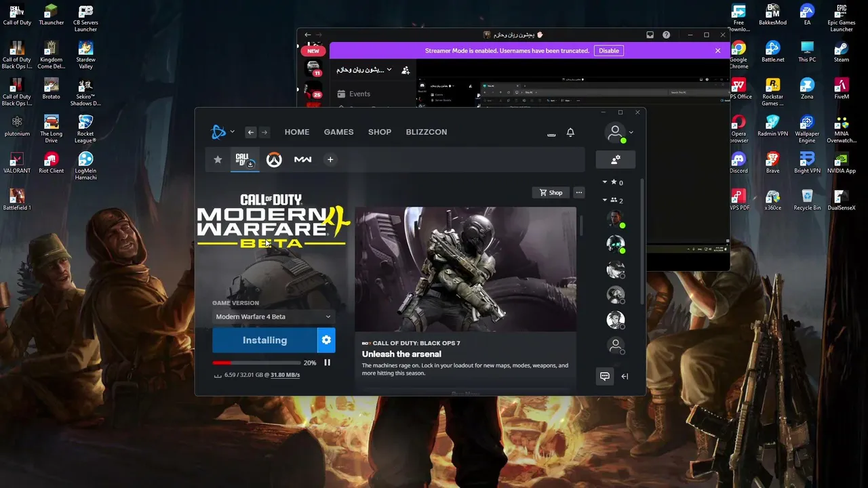Screen dimensions: 868x488
Task: Click the Shop button with cart icon
Action: [551, 192]
